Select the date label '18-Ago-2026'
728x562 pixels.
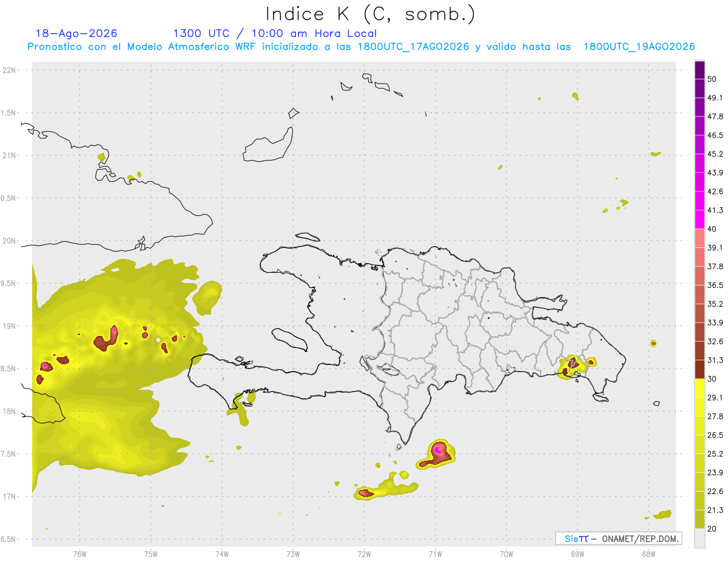76,33
